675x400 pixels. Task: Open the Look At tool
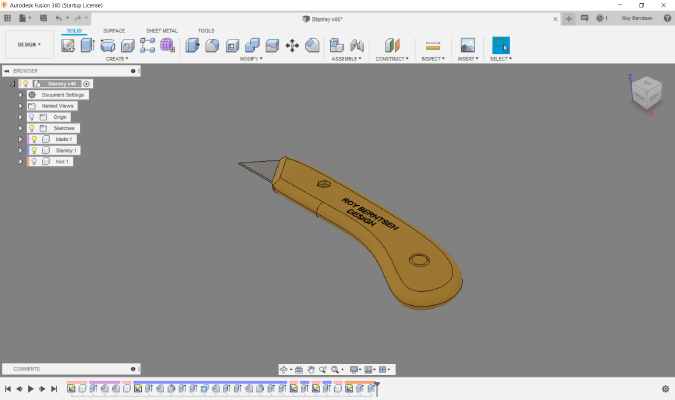pyautogui.click(x=299, y=369)
